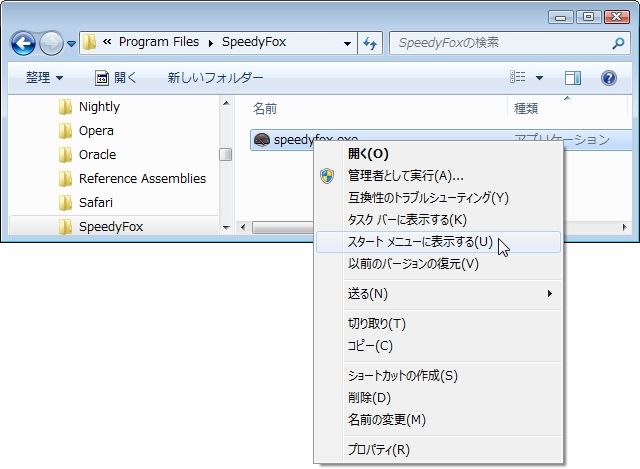Refresh the folder with the refresh icon

click(x=370, y=43)
